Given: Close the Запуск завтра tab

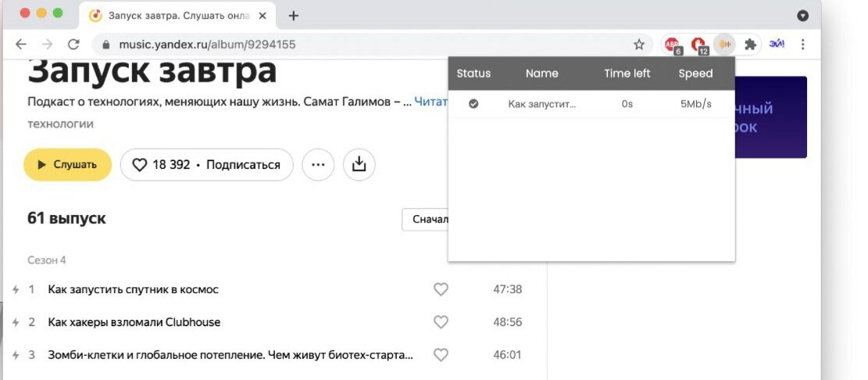Looking at the screenshot, I should (263, 16).
